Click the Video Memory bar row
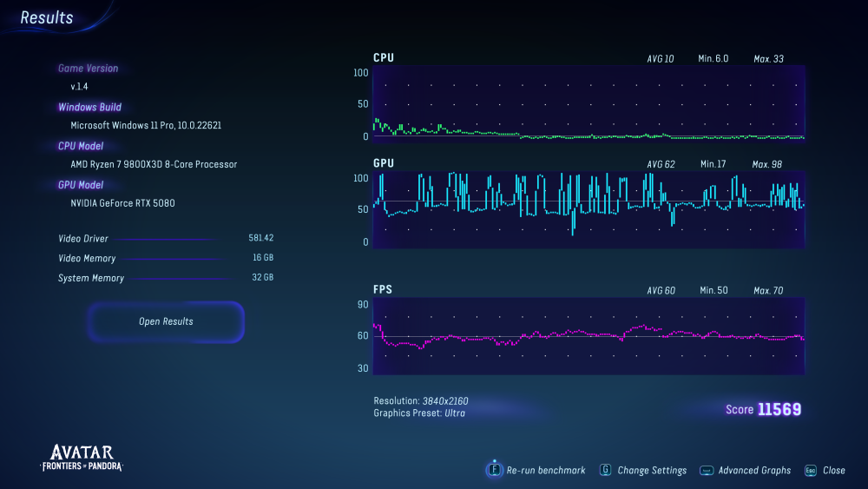868x489 pixels. point(165,258)
